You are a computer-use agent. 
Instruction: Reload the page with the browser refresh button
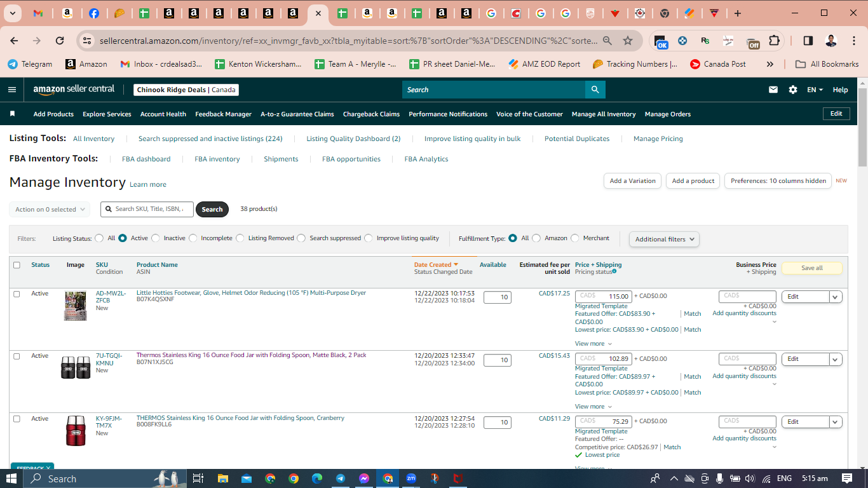pyautogui.click(x=60, y=41)
